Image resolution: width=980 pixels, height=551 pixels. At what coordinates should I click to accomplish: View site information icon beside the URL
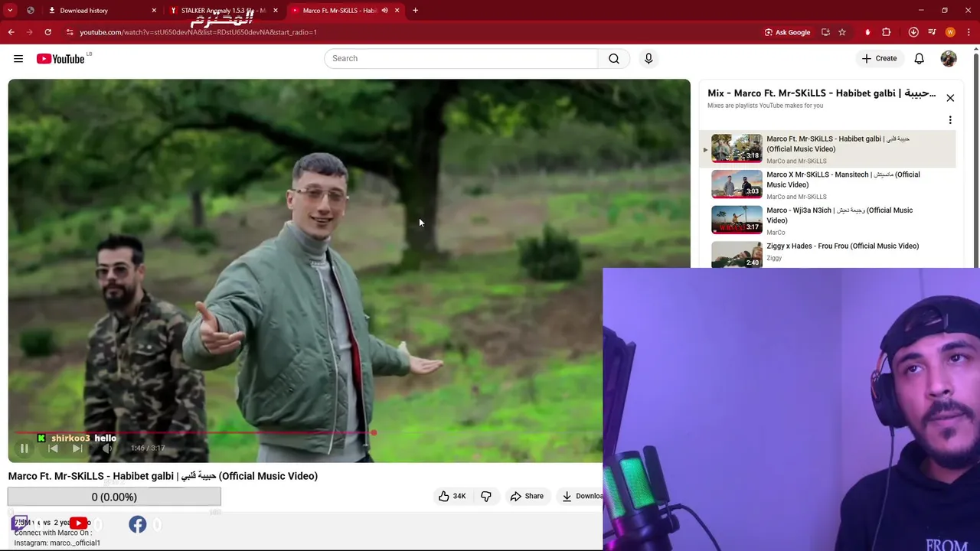point(69,32)
